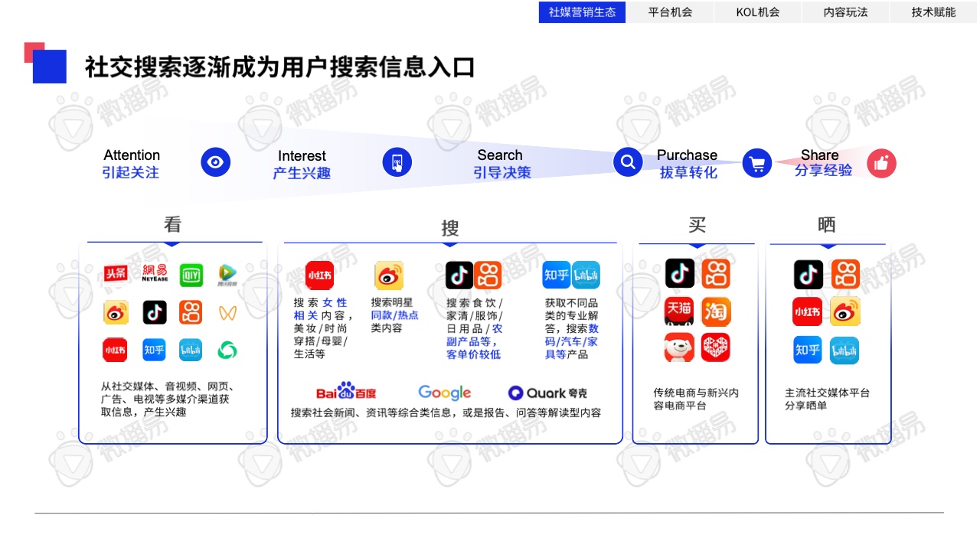Screen dimensions: 980x551
Task: Click the 头条 logo in 看 panel
Action: (116, 273)
